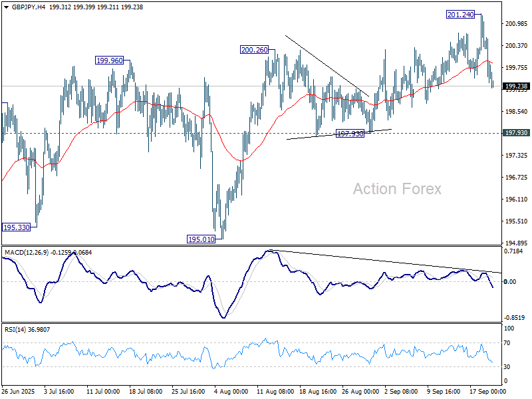Click the 195.330 low price label
This screenshot has height=399, width=532.
(17, 227)
